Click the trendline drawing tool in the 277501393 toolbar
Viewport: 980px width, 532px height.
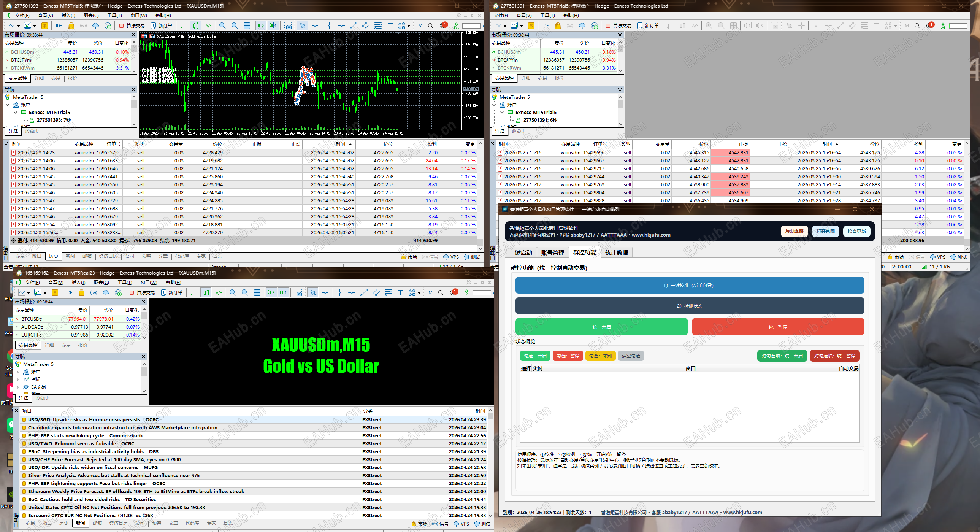coord(354,25)
